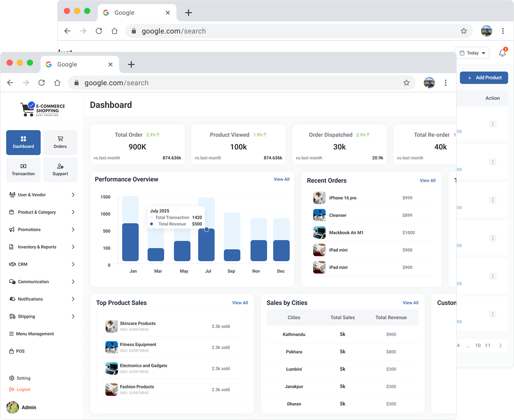514x420 pixels.
Task: Expand the Shipping menu chevron
Action: 73,317
